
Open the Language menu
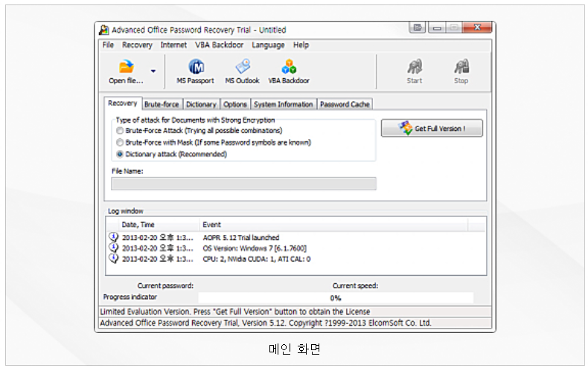[x=268, y=45]
